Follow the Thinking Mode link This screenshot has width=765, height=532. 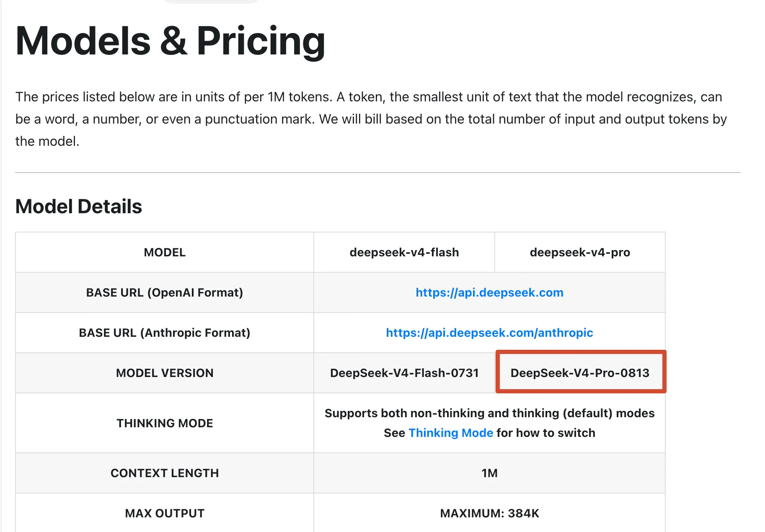click(x=450, y=433)
